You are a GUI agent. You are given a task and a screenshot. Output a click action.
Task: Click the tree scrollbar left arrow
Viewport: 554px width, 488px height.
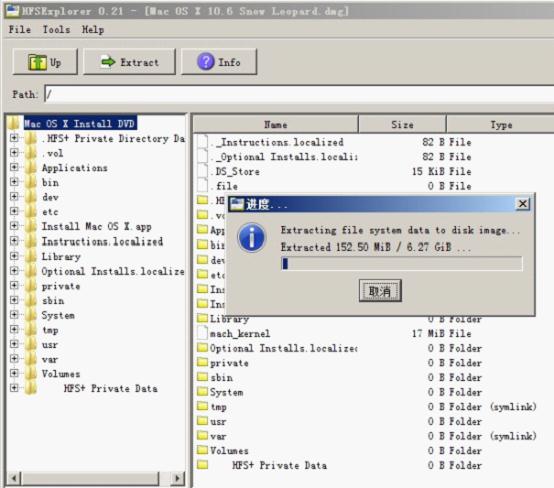coord(14,478)
